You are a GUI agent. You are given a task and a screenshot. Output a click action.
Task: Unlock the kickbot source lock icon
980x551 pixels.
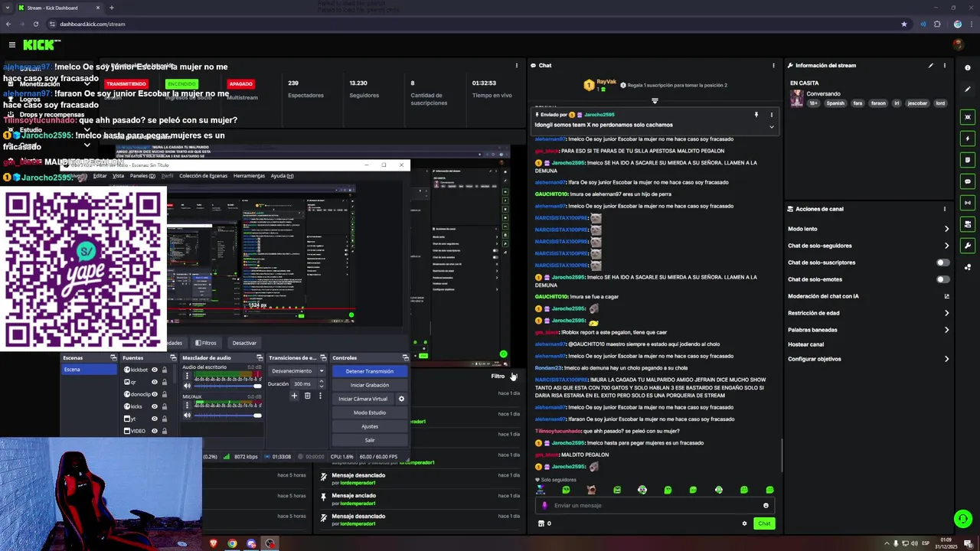[164, 370]
